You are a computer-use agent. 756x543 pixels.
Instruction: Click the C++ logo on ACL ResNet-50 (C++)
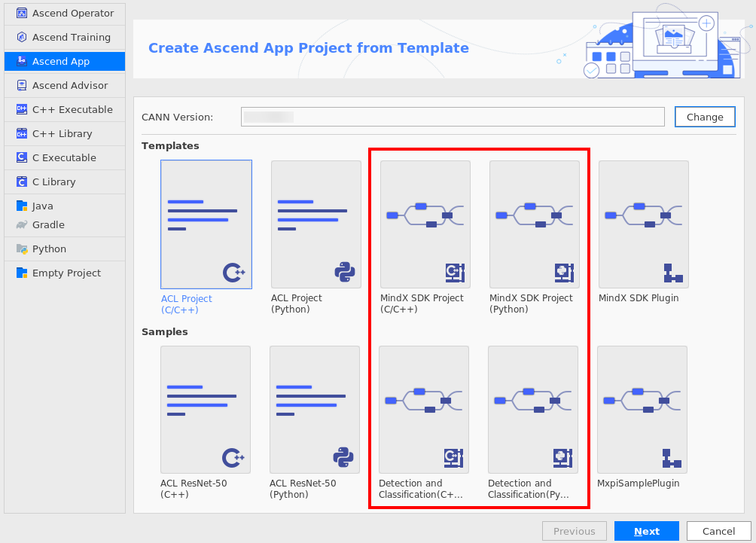coord(233,458)
